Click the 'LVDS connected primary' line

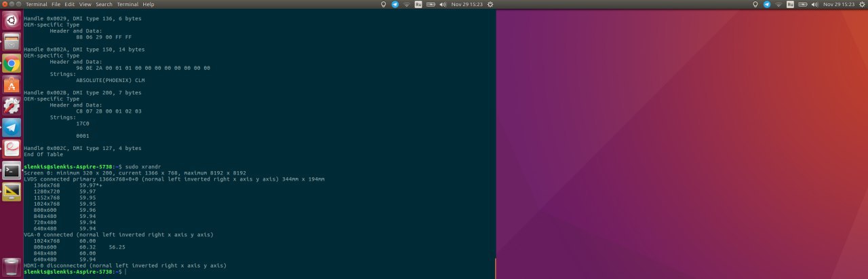[174, 179]
